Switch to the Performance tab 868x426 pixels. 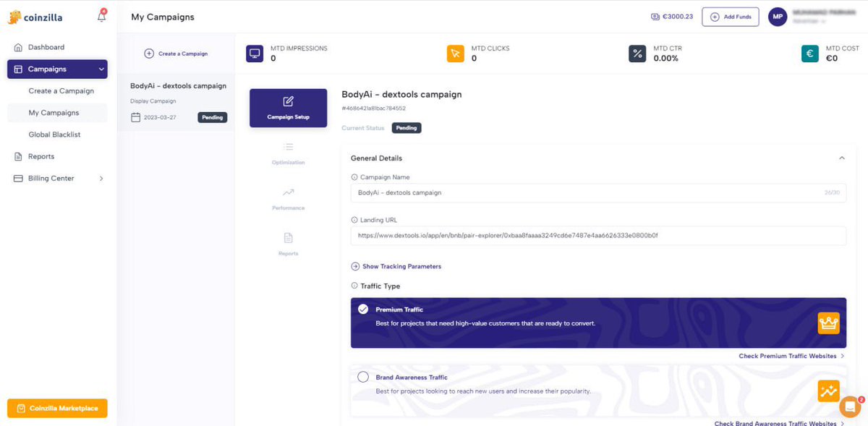click(288, 198)
